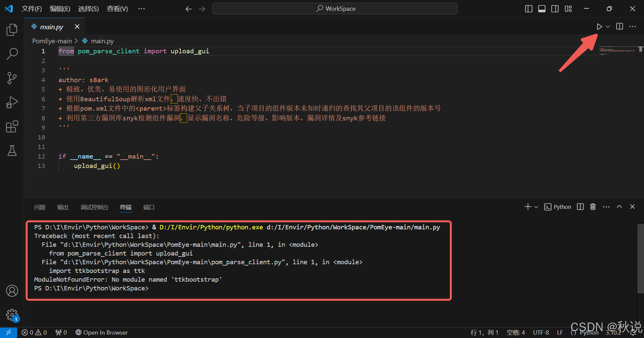Click the VS Code logo icon
Viewport: 644px width, 338px height.
coord(9,9)
